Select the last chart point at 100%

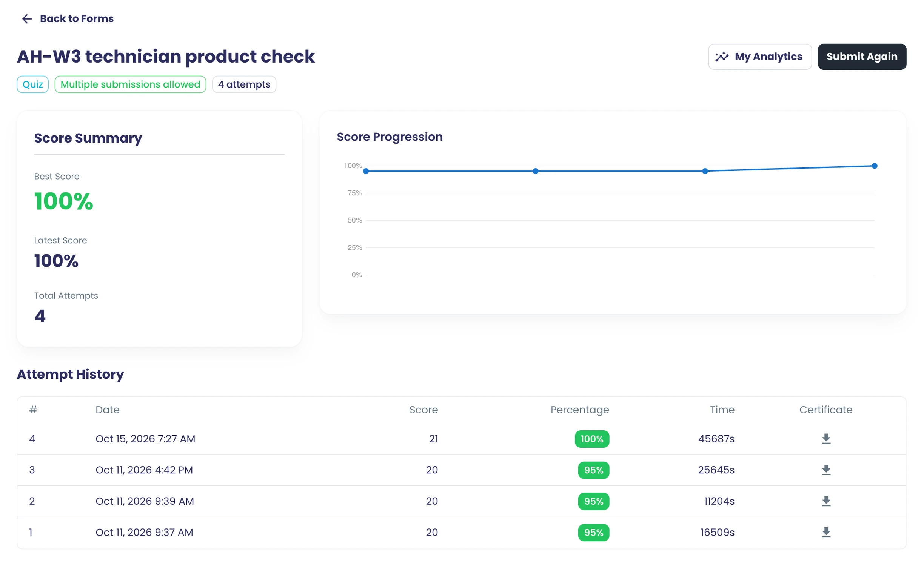pyautogui.click(x=875, y=166)
